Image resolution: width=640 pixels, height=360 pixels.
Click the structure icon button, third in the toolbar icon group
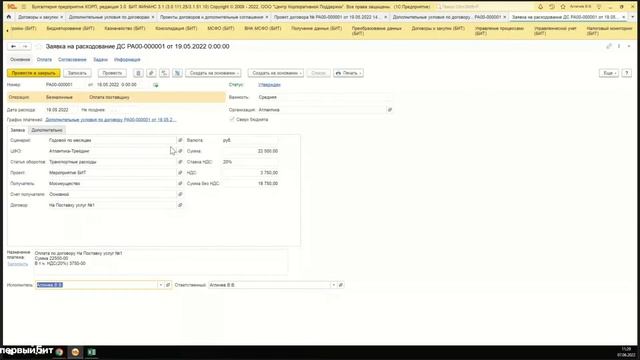coord(164,73)
